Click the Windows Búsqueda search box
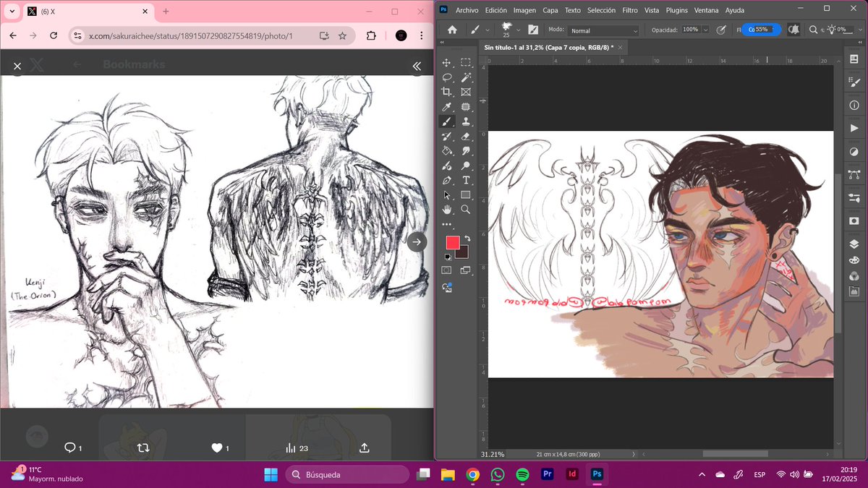This screenshot has width=868, height=488. [x=348, y=475]
